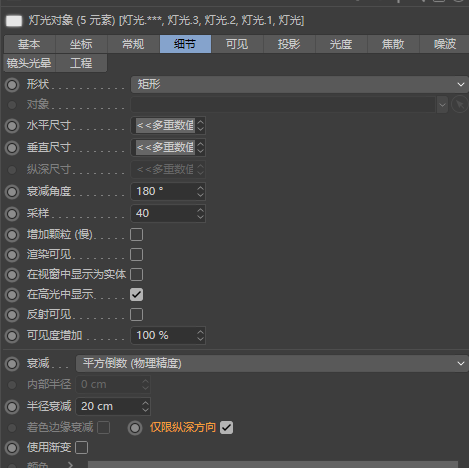Tick 使用渐变 checkbox
The image size is (469, 468).
(x=82, y=448)
